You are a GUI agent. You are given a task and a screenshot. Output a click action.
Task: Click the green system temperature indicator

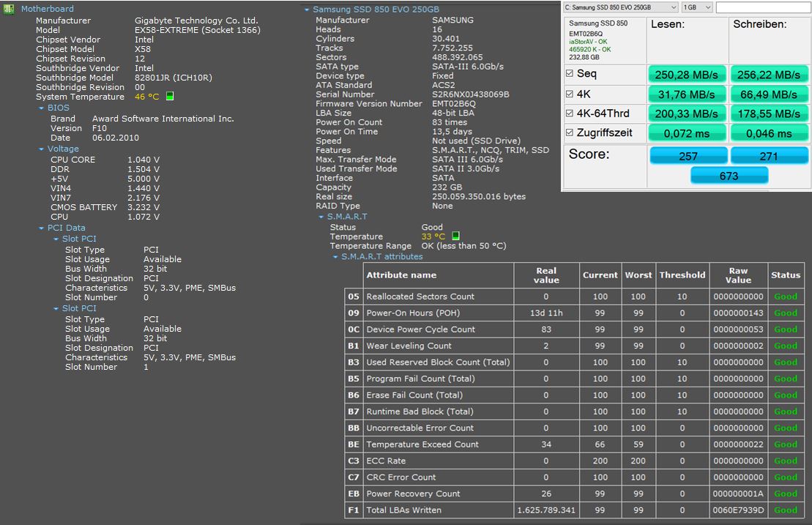pyautogui.click(x=170, y=97)
